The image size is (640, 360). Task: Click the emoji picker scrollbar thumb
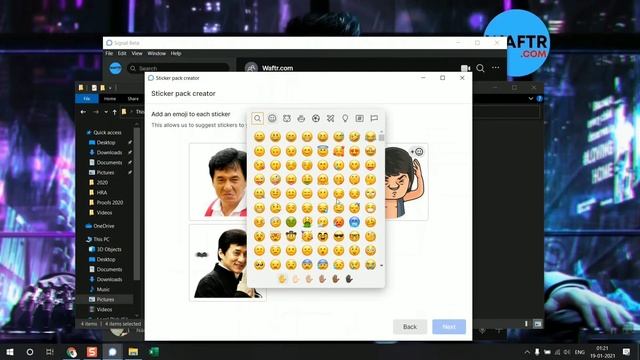coord(382,138)
